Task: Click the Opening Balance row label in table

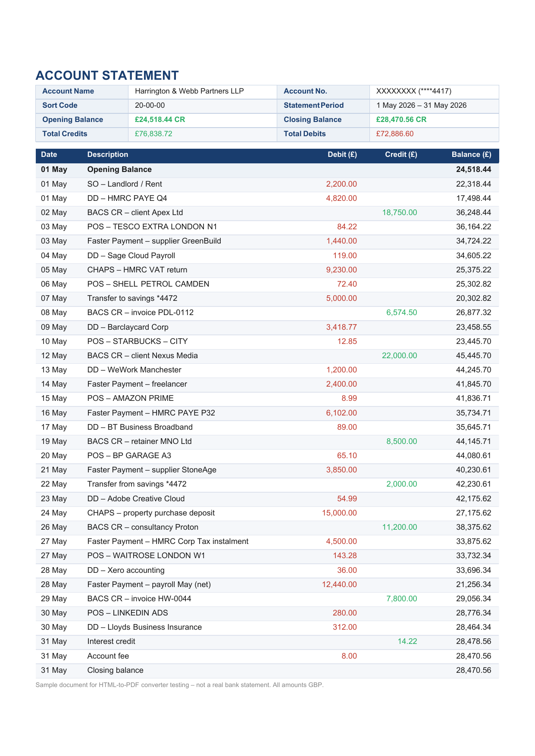Action: (x=119, y=169)
